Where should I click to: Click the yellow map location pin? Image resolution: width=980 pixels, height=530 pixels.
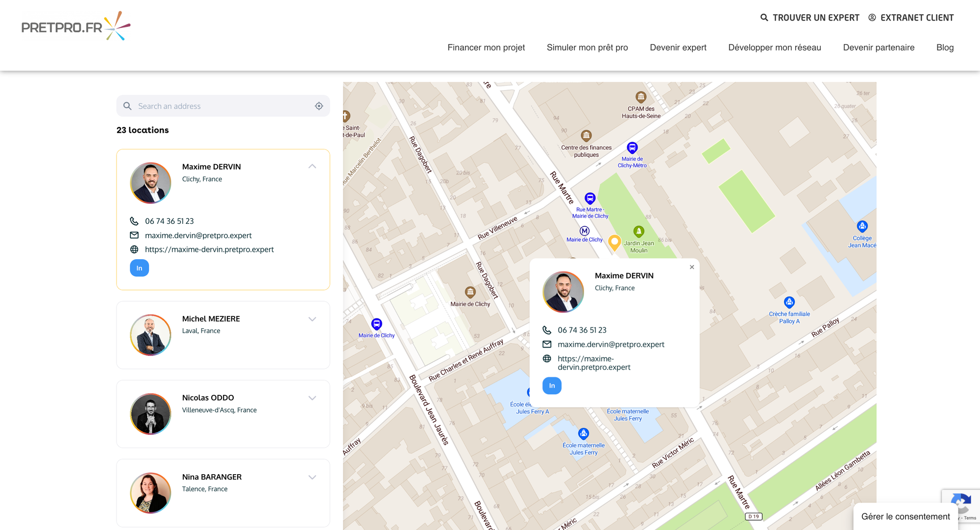pyautogui.click(x=614, y=242)
